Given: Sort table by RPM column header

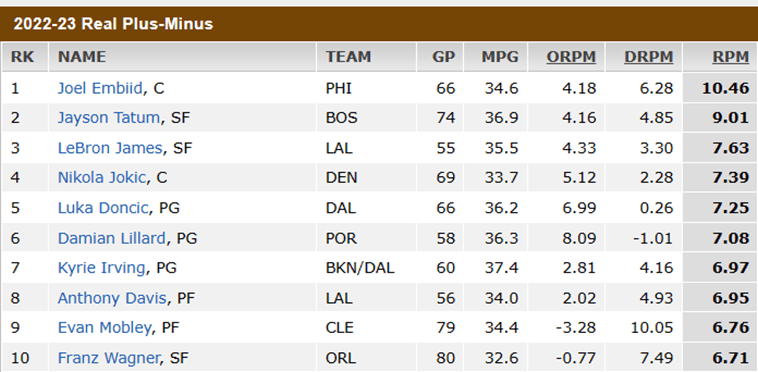Looking at the screenshot, I should point(730,57).
